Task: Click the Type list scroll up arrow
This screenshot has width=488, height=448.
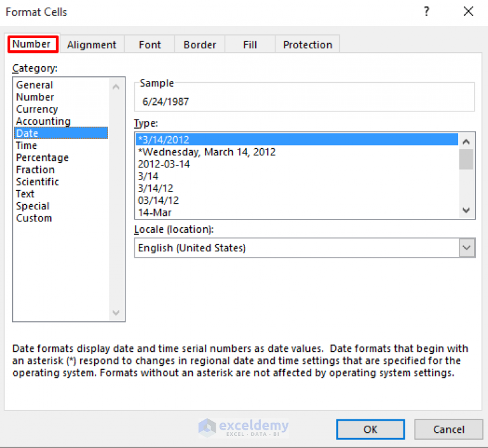Action: click(466, 142)
